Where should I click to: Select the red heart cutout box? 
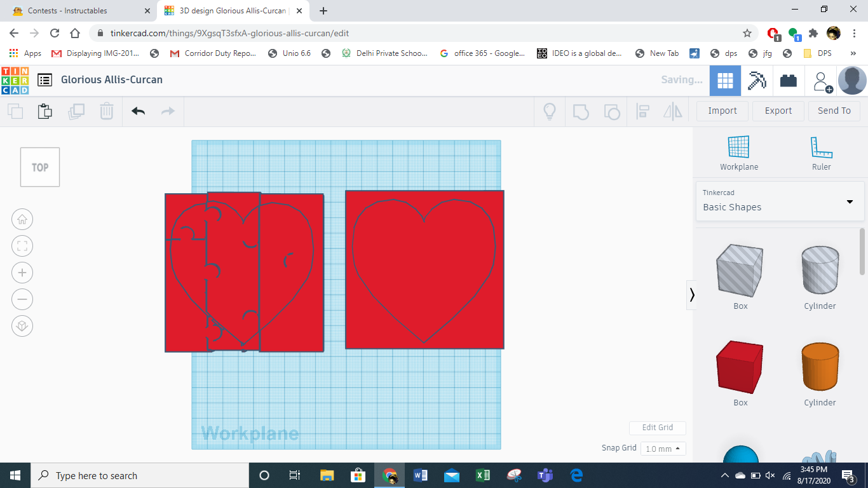[x=424, y=269]
